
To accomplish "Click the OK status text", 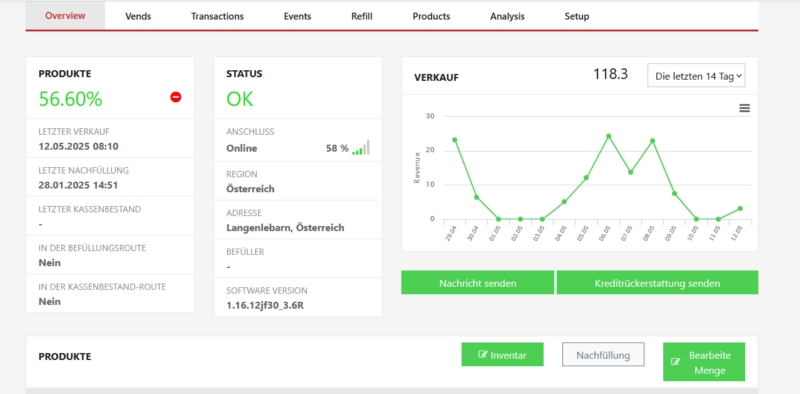I will [x=240, y=99].
